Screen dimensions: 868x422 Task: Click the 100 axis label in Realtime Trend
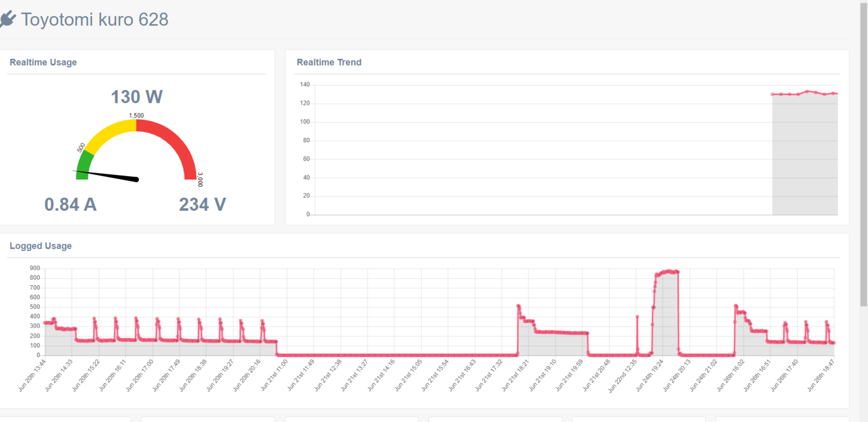pyautogui.click(x=305, y=122)
